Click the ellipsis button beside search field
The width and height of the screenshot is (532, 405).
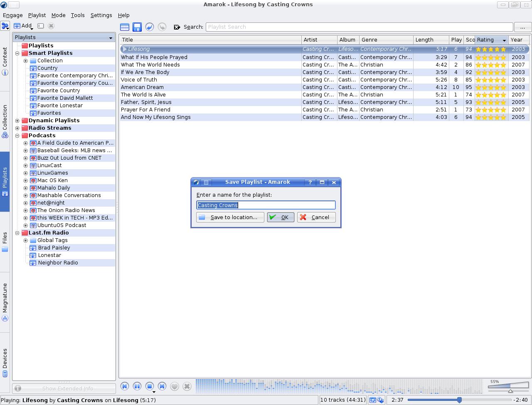pyautogui.click(x=522, y=27)
